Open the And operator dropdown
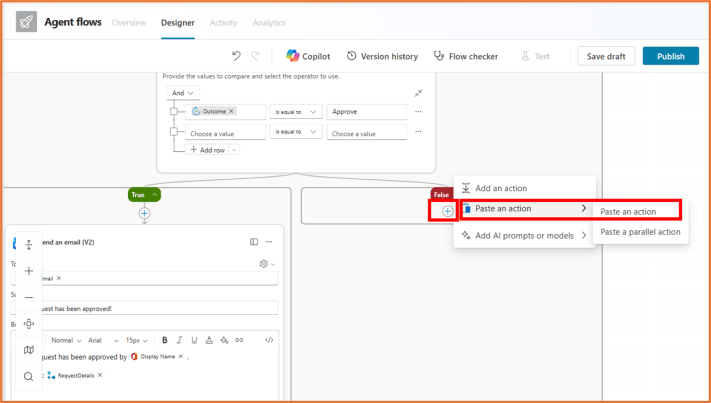 (x=183, y=93)
